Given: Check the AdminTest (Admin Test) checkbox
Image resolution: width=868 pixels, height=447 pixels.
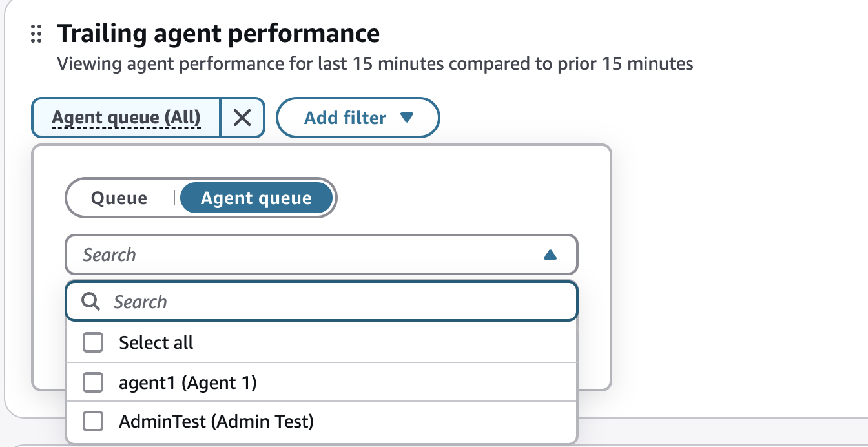Looking at the screenshot, I should click(94, 422).
